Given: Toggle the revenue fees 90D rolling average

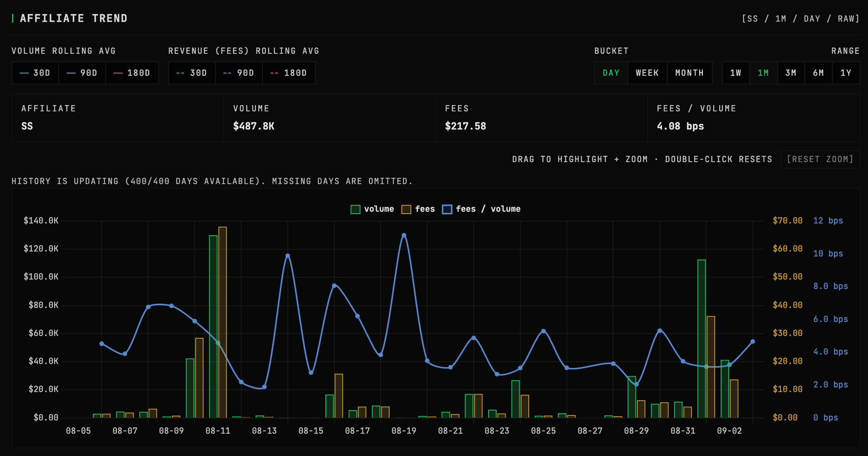Looking at the screenshot, I should (x=239, y=73).
